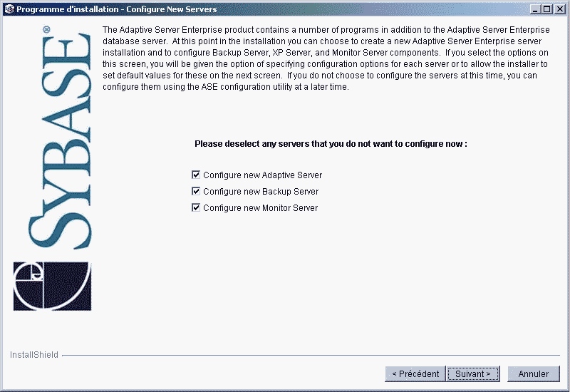The width and height of the screenshot is (570, 392).
Task: Click the Sybase spiral logo graphic
Action: pyautogui.click(x=51, y=284)
